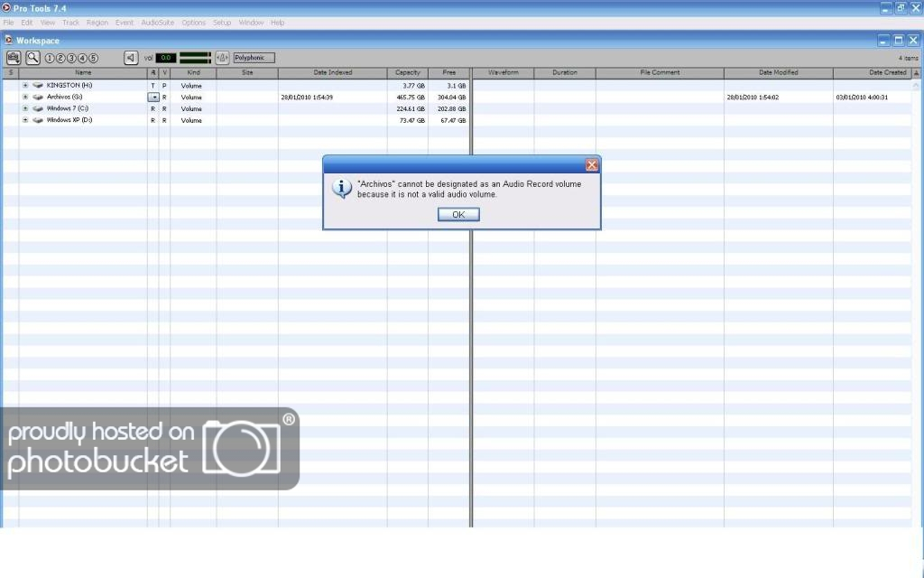This screenshot has width=924, height=578.
Task: Open the Region menu
Action: click(97, 23)
